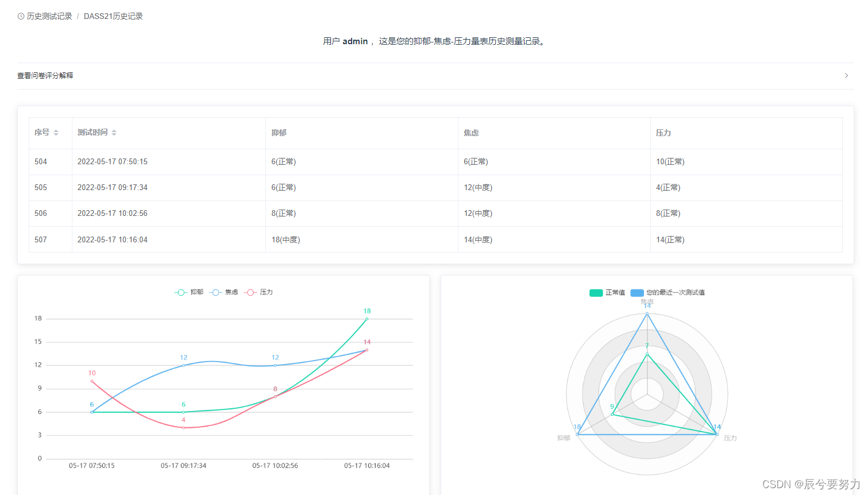Click the radar chart 抑郁 axis label
Screen dimensions: 868x495
[564, 438]
